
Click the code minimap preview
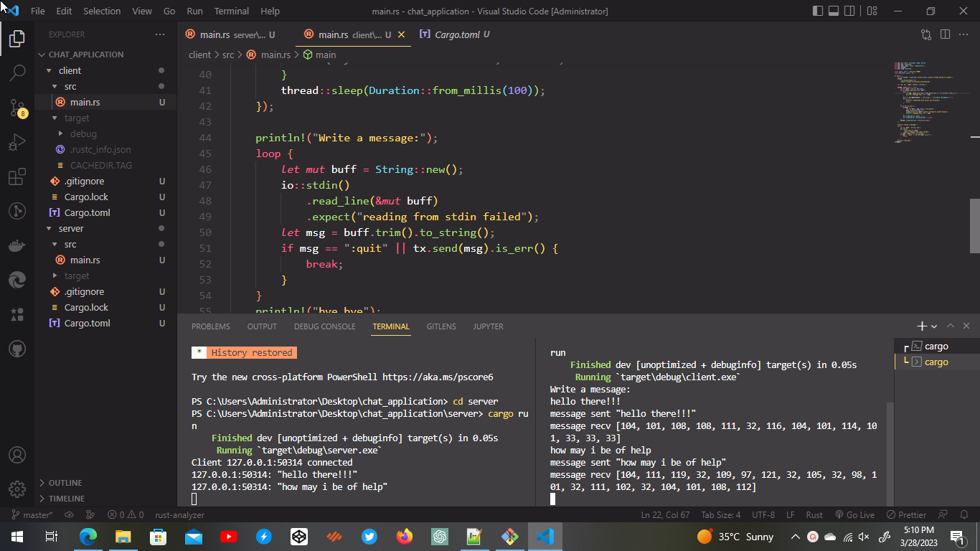(x=930, y=103)
